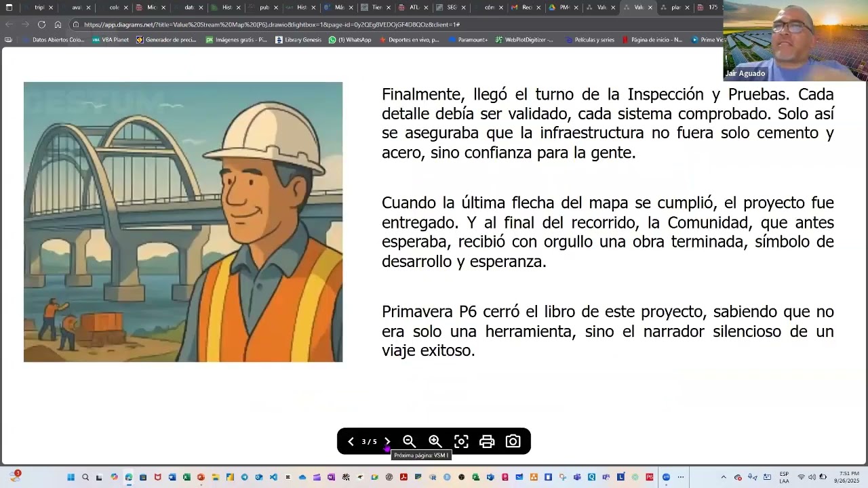Open the (1) WhatsApp bookmark
868x488 pixels.
pyautogui.click(x=350, y=40)
